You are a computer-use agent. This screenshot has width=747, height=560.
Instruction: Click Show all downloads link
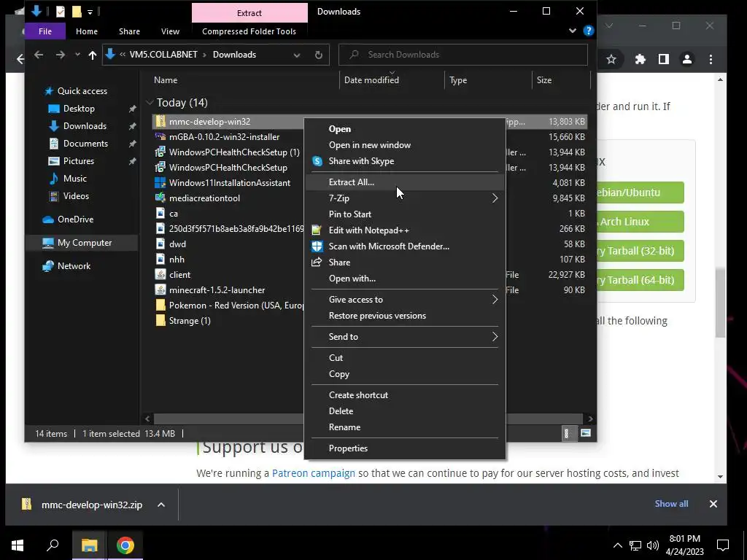click(x=671, y=504)
